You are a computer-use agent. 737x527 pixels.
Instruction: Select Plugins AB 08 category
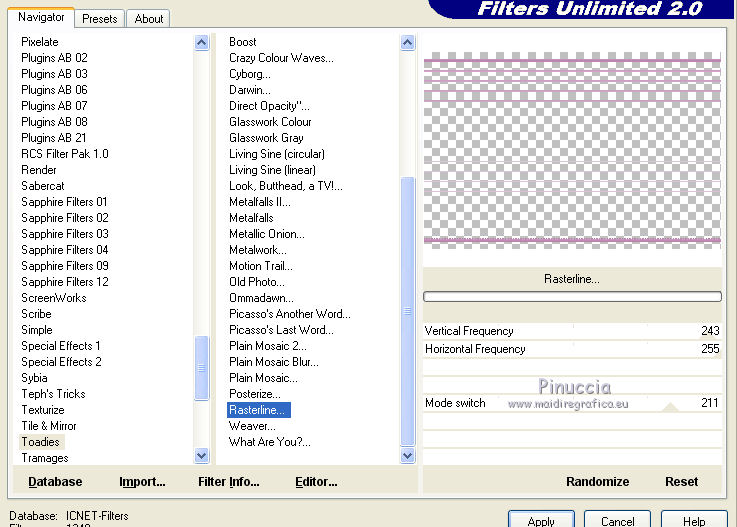click(54, 122)
